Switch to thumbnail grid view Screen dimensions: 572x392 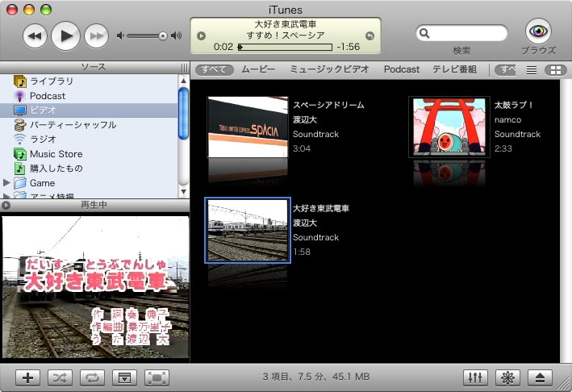click(x=556, y=70)
